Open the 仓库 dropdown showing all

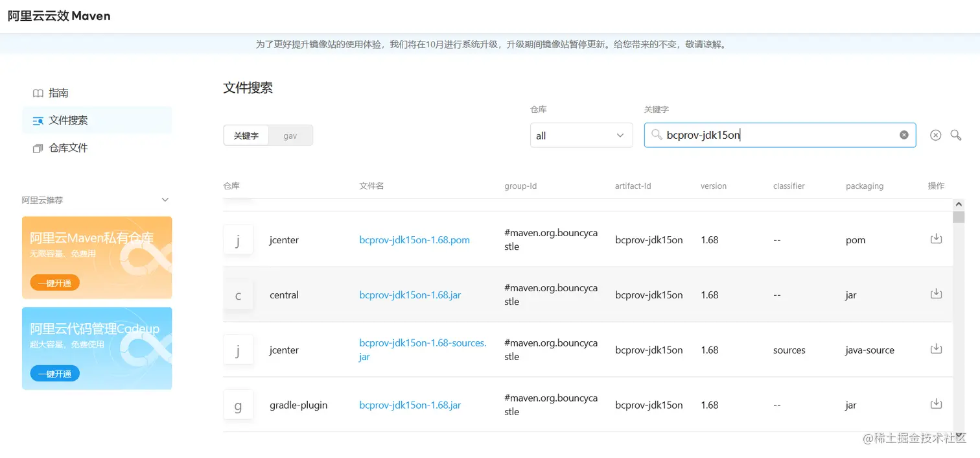(x=581, y=136)
